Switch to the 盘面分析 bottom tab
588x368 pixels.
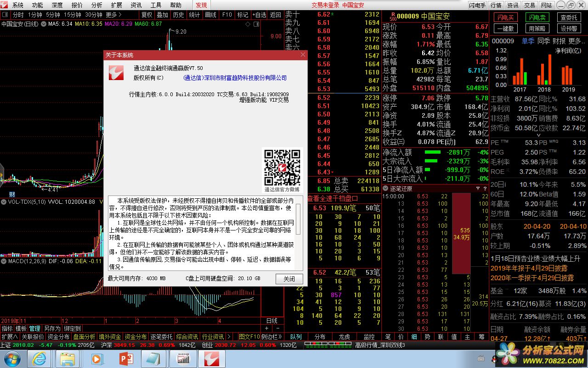click(85, 337)
